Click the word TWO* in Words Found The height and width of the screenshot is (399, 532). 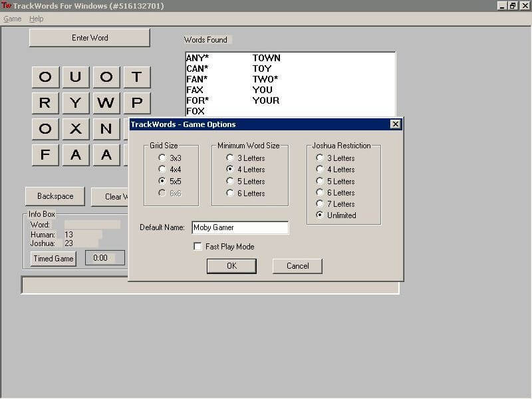[265, 79]
